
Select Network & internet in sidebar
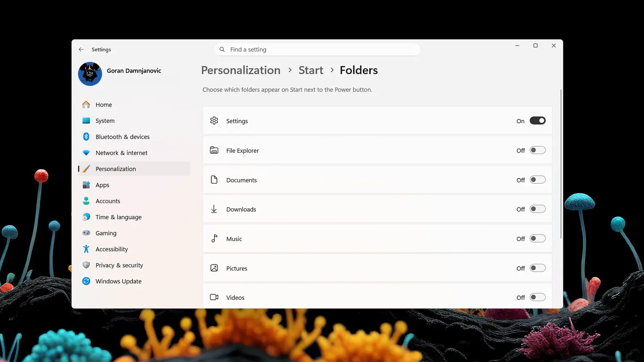coord(134,153)
